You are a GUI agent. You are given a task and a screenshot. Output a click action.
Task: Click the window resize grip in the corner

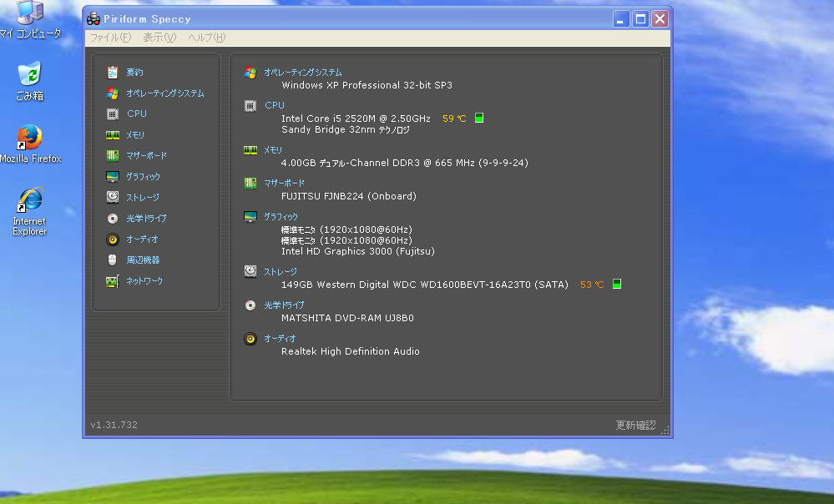[665, 430]
